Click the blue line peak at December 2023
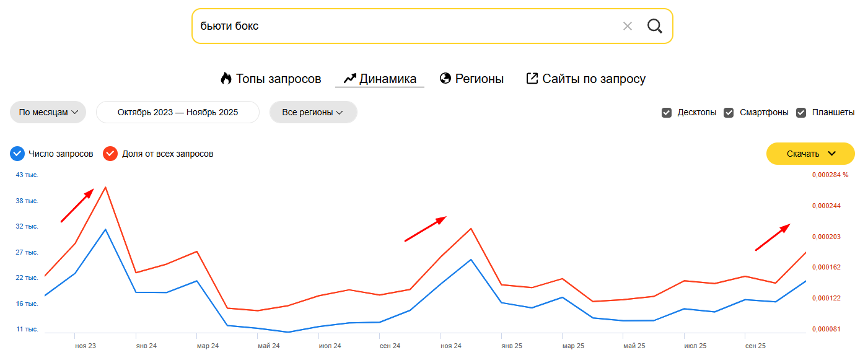The image size is (868, 363). tap(105, 229)
